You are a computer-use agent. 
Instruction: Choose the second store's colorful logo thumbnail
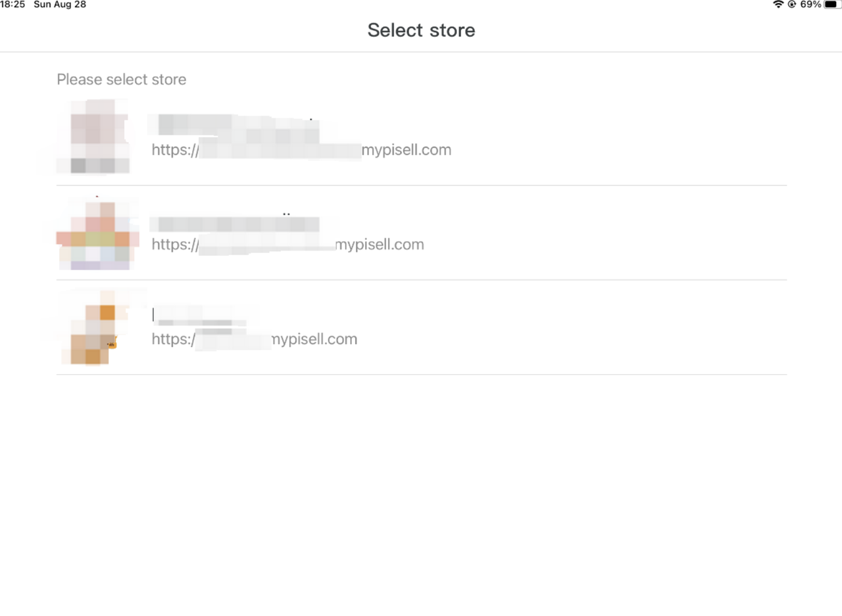tap(97, 233)
